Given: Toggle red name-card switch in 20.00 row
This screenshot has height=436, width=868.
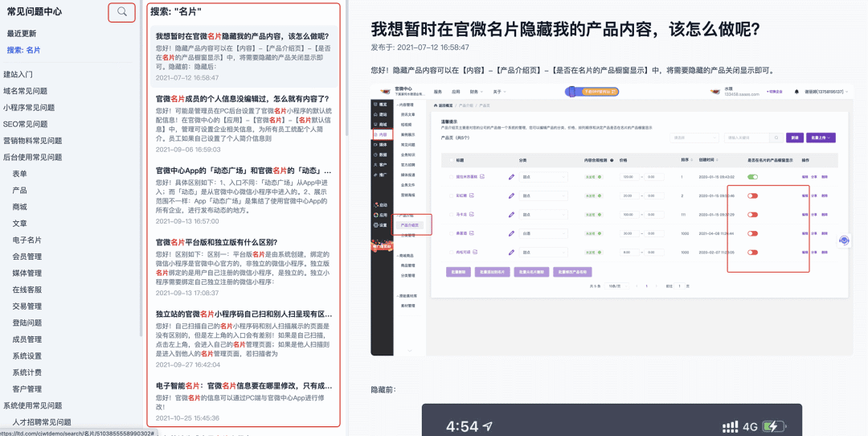Looking at the screenshot, I should (x=752, y=195).
